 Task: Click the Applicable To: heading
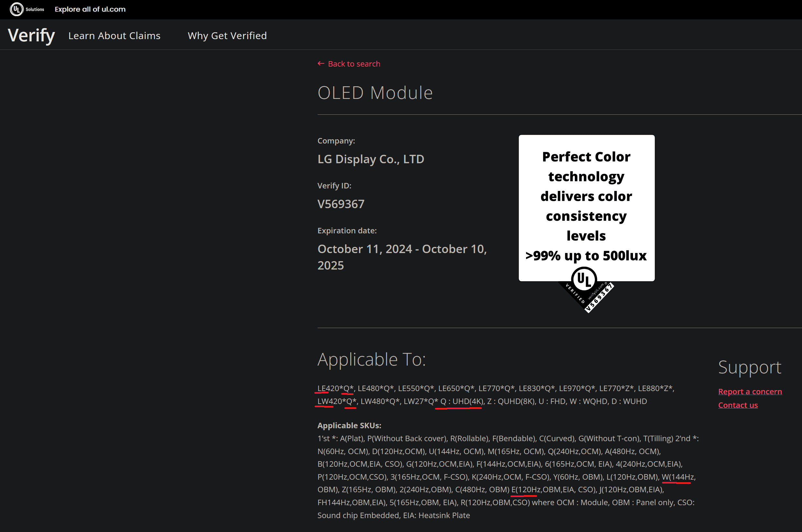point(371,359)
